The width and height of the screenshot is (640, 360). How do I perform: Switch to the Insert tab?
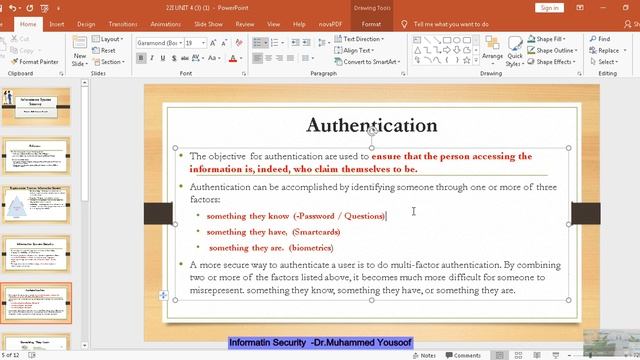pyautogui.click(x=57, y=24)
